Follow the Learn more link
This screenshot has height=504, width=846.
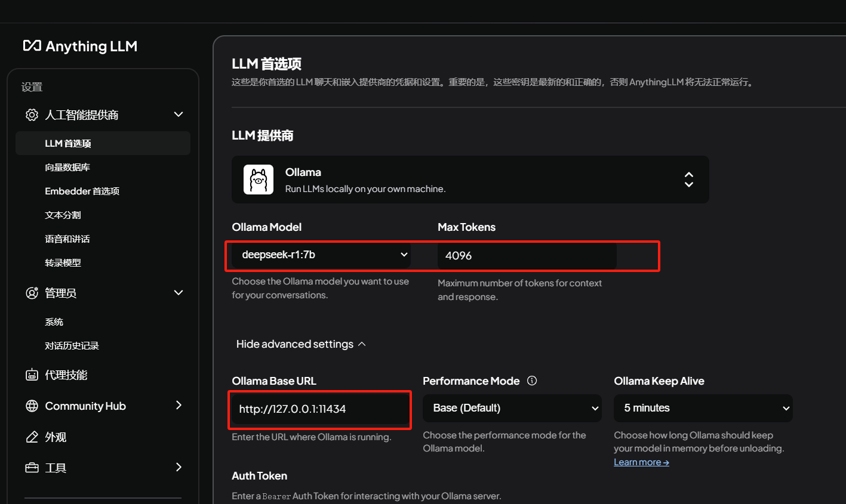[x=641, y=462]
